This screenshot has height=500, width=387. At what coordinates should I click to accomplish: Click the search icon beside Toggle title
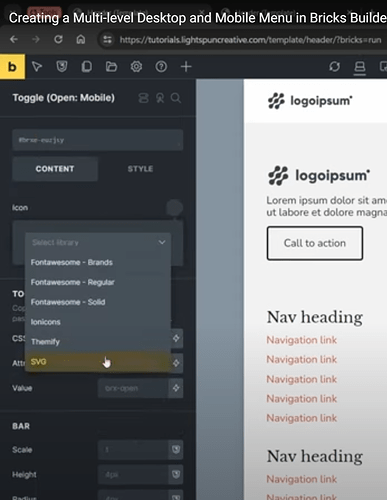point(176,98)
